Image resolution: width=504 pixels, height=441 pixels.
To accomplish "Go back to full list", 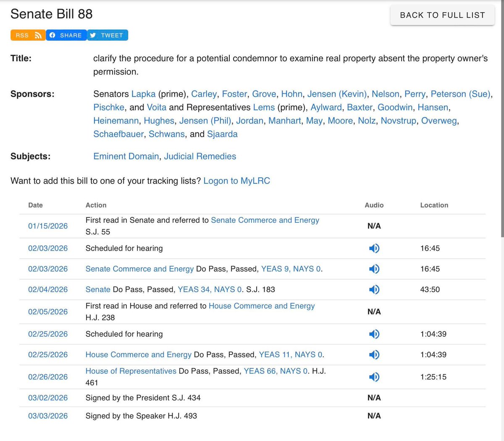I will click(x=442, y=15).
